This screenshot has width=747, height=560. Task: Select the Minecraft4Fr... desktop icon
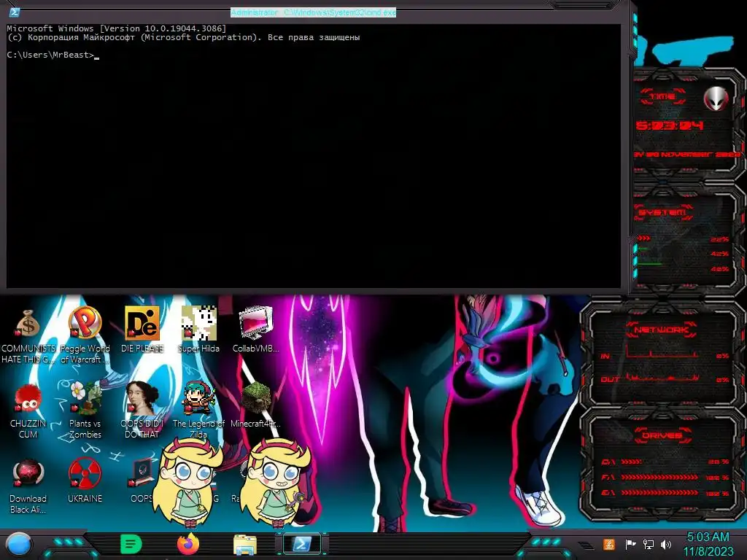[256, 405]
